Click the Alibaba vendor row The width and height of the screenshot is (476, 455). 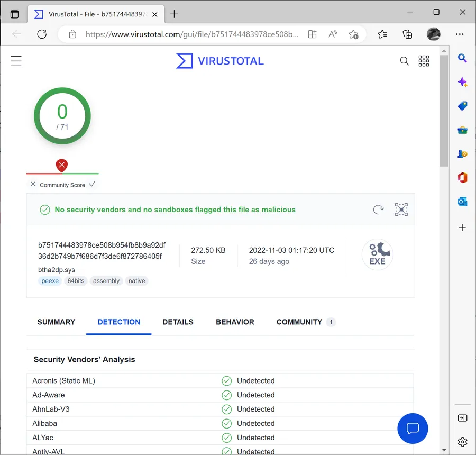pyautogui.click(x=220, y=423)
